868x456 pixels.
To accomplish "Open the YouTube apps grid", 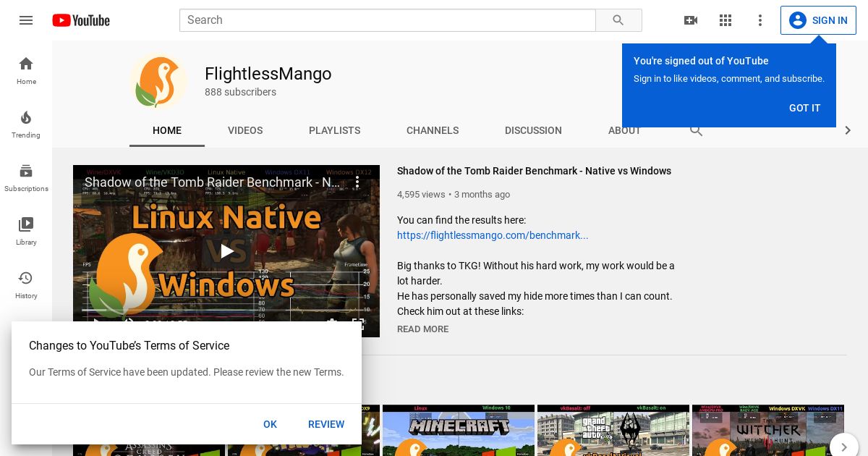I will tap(726, 20).
